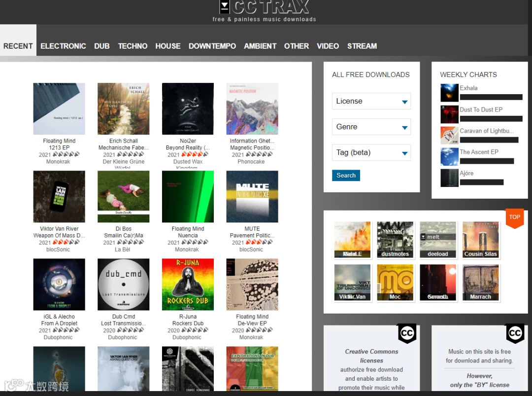Open Di Bos Smailin Ca(r)Ma cover

point(124,197)
